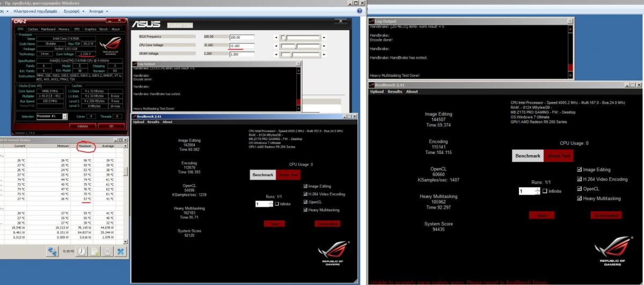The width and height of the screenshot is (644, 285).
Task: Click the Maximum column header in Sensor Status
Action: (x=85, y=146)
